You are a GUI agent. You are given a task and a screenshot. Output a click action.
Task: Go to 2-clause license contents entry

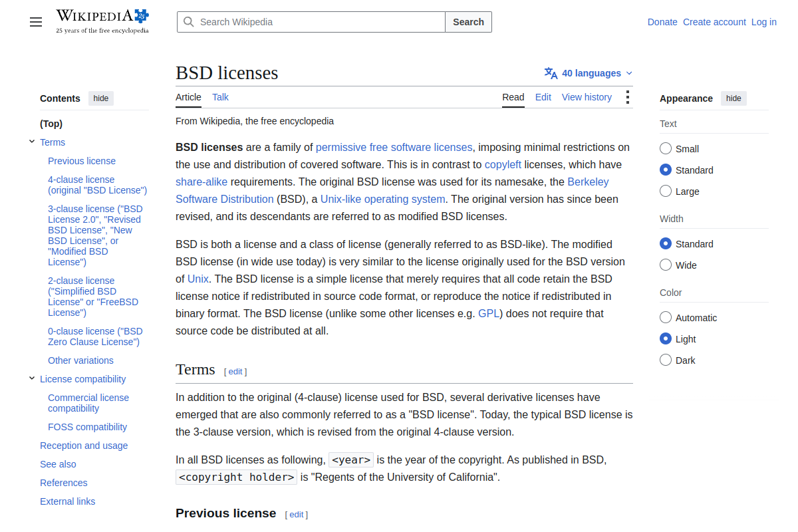[93, 297]
